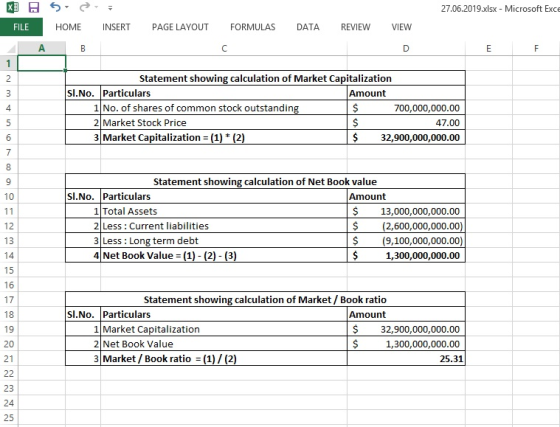This screenshot has width=560, height=427.
Task: Click 'Market Capitalization' label in row 19
Action: pyautogui.click(x=224, y=329)
